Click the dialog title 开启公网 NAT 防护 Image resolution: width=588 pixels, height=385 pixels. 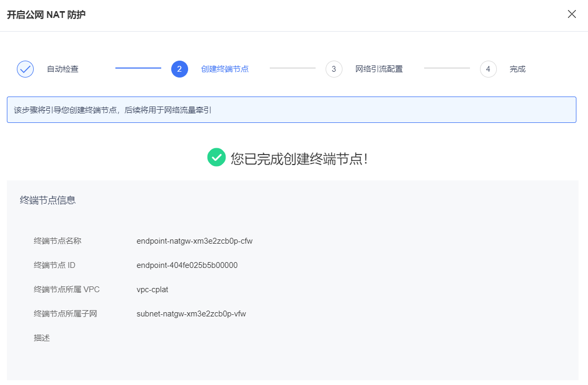pyautogui.click(x=46, y=15)
